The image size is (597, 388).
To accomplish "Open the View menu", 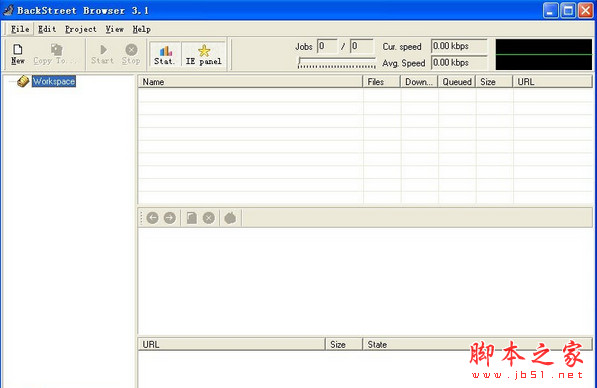I will click(x=115, y=29).
